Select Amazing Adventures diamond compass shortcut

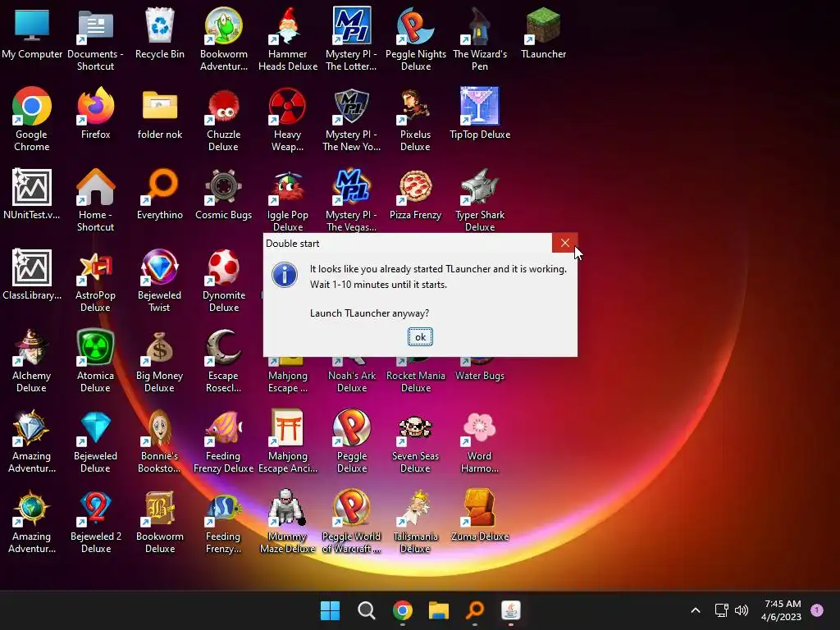point(32,441)
